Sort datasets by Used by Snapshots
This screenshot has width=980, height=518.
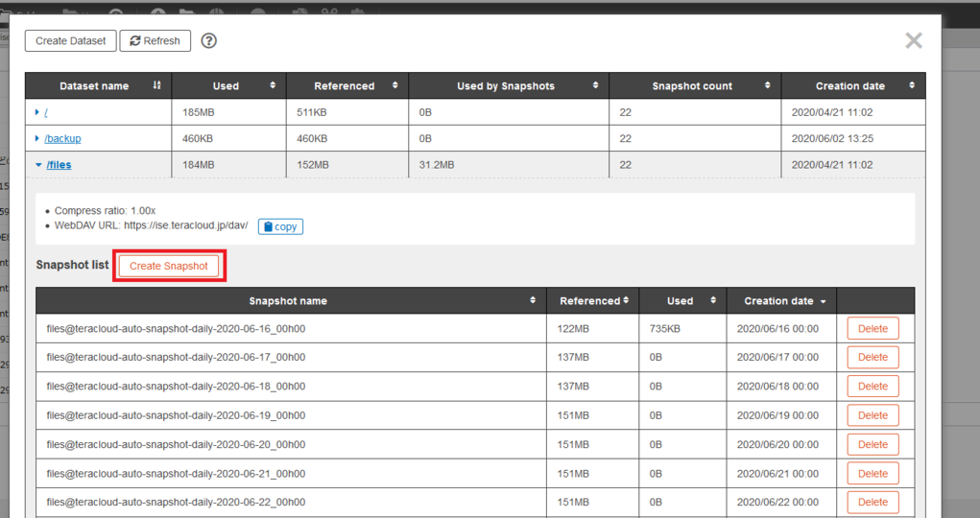point(508,86)
